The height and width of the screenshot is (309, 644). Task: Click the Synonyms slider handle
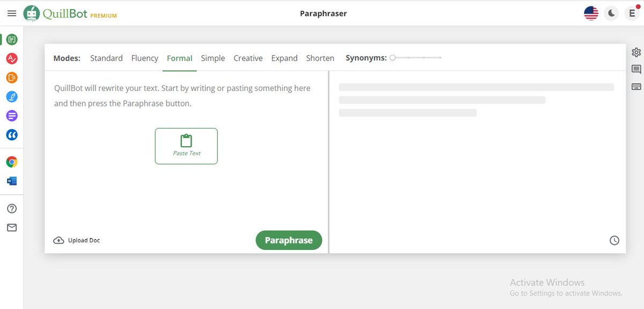pyautogui.click(x=393, y=57)
